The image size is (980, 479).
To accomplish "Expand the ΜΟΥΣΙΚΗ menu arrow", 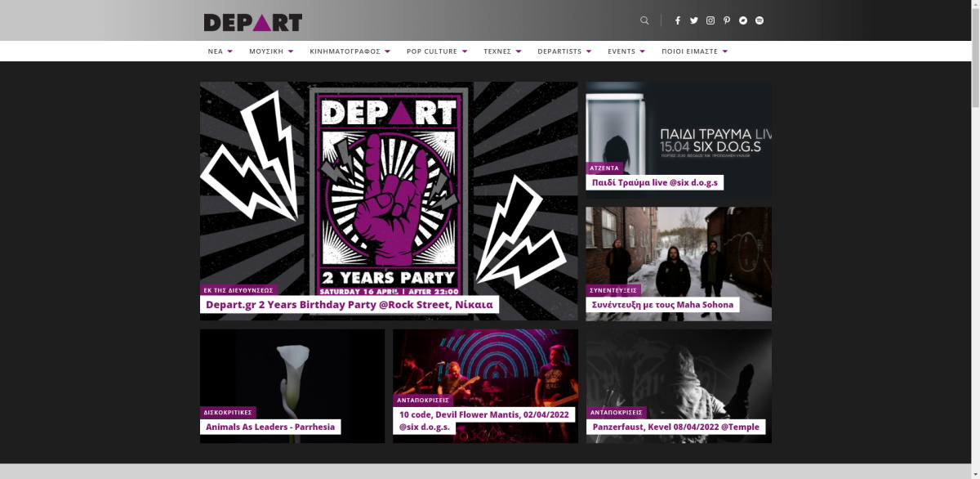I will (x=291, y=51).
